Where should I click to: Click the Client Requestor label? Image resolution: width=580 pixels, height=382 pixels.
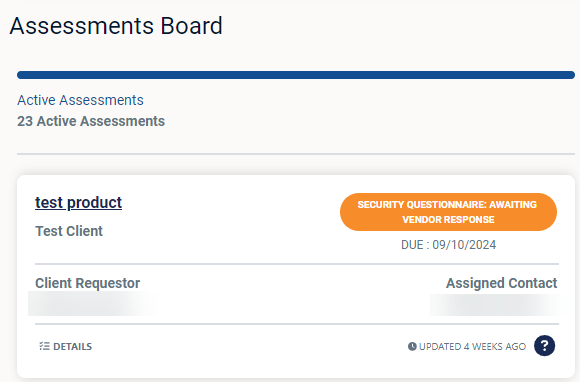(88, 283)
